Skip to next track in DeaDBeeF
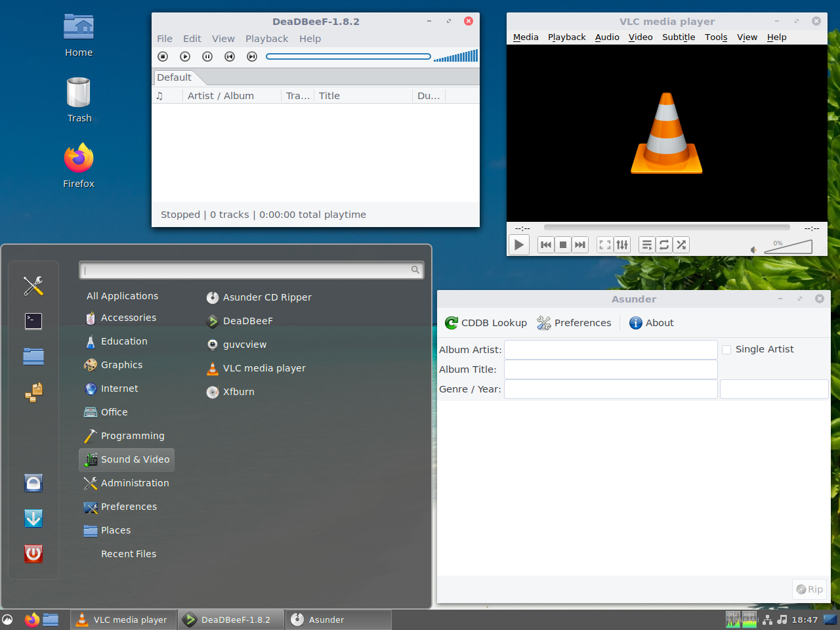Screen dimensions: 840x630 click(x=252, y=56)
